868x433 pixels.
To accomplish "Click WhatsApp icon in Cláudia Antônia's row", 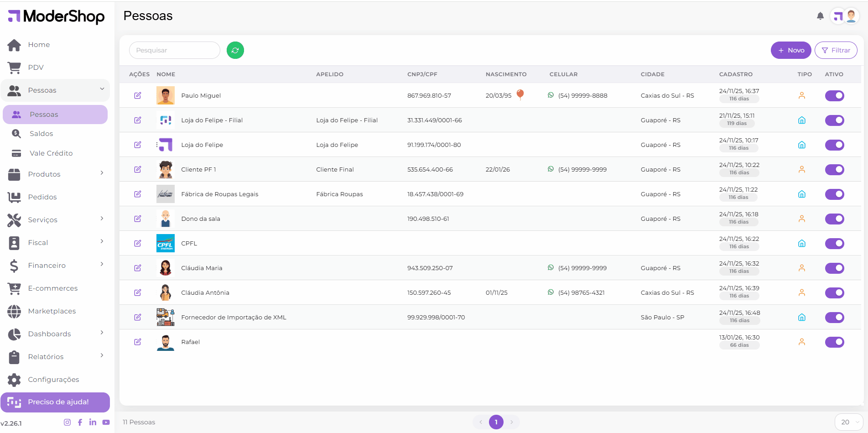I will point(551,292).
